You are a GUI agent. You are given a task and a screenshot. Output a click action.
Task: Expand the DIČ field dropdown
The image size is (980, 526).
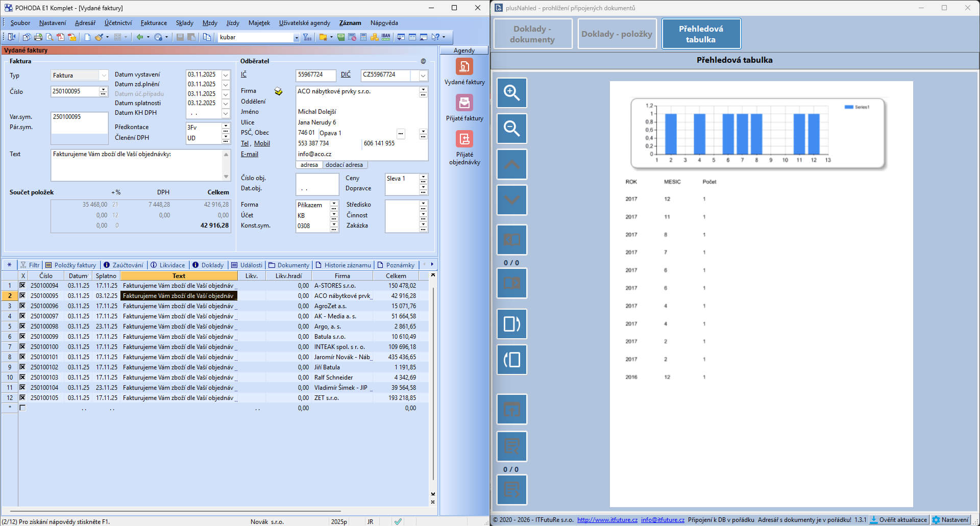[x=423, y=76]
